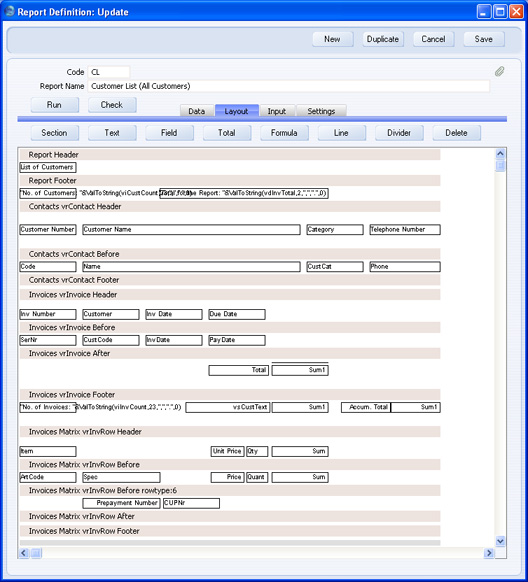Screen dimensions: 528x582
Task: Select the Customer Name label box
Action: [191, 229]
